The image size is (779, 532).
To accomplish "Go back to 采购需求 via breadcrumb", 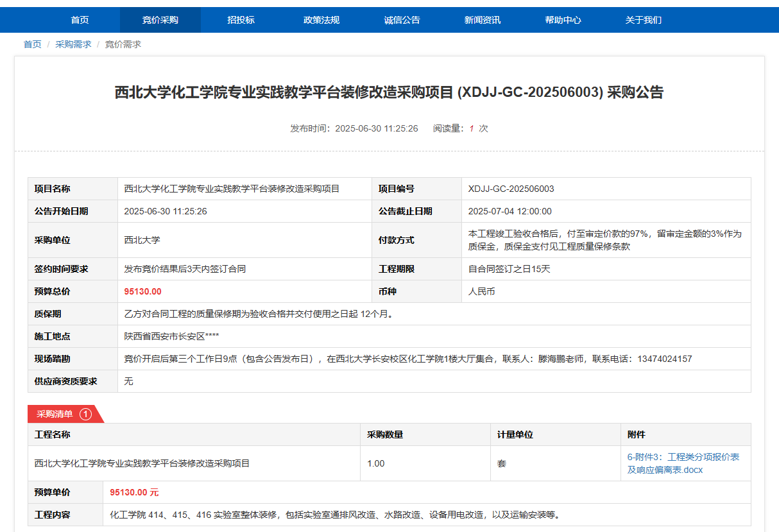I will (73, 44).
